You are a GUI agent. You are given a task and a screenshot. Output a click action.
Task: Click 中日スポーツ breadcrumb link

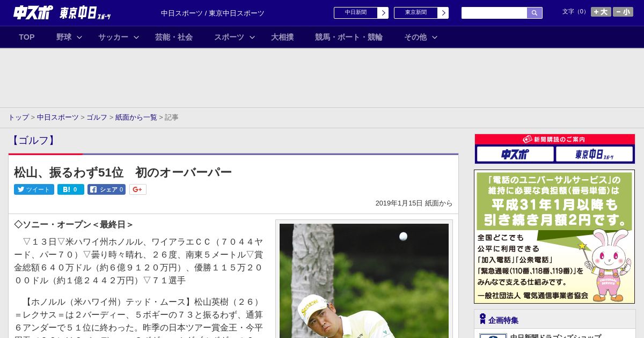[x=58, y=117]
